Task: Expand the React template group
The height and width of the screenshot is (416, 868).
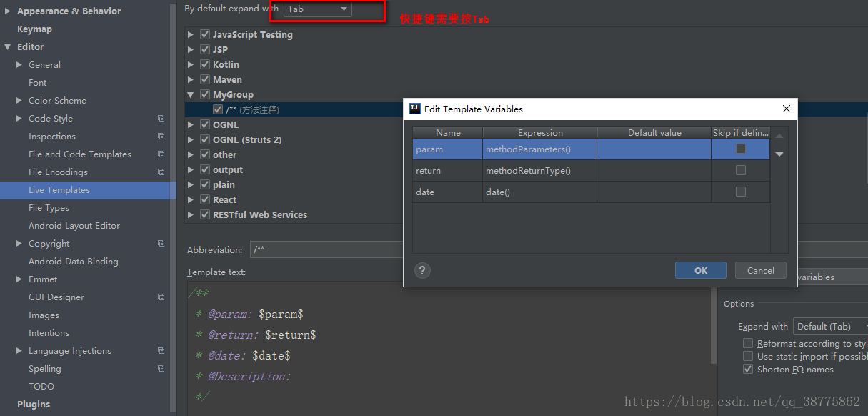Action: tap(191, 199)
